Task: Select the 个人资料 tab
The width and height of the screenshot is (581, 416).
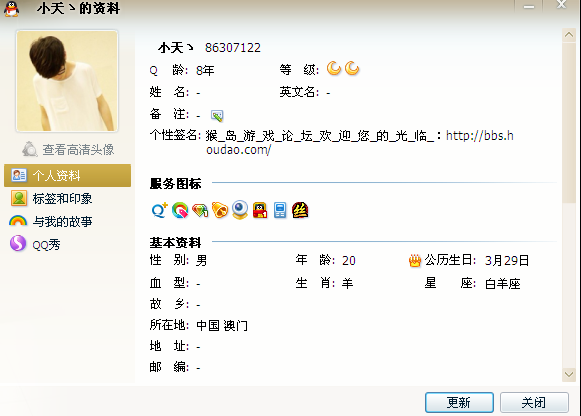Action: (x=67, y=175)
